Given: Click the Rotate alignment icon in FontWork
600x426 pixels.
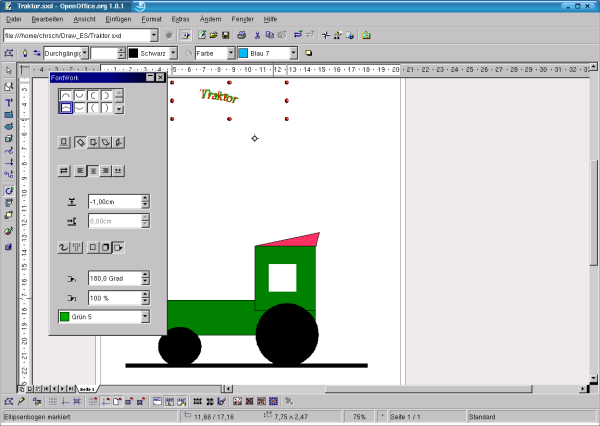Looking at the screenshot, I should (80, 142).
